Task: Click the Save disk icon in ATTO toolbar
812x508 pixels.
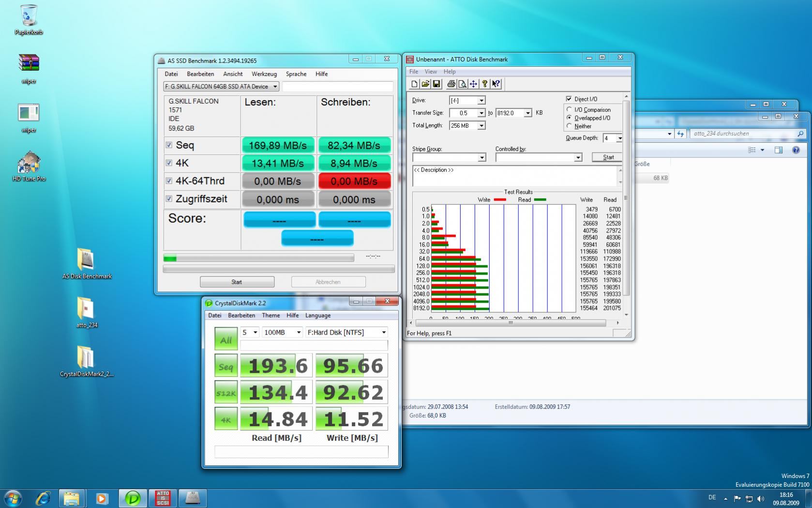Action: [x=436, y=84]
